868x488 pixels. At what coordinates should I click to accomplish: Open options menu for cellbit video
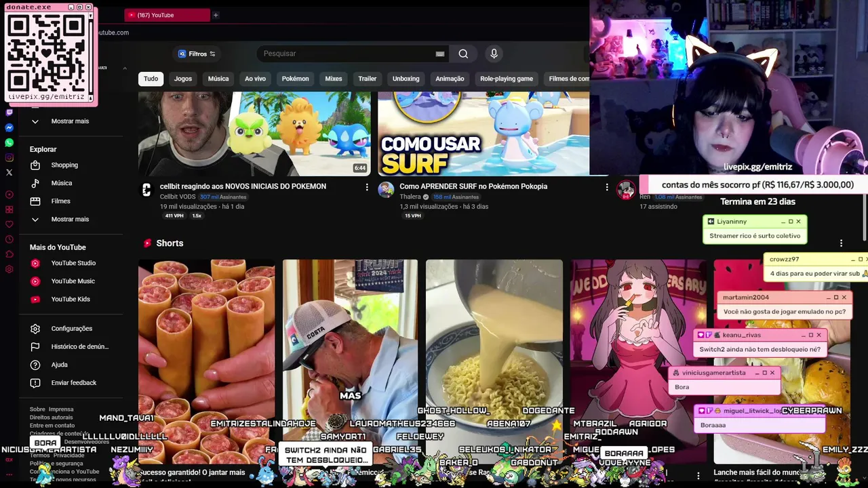[x=367, y=187]
